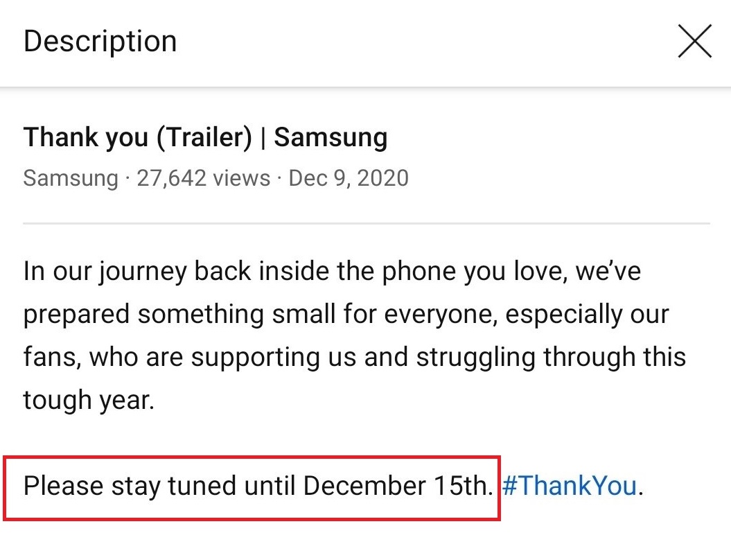Image resolution: width=731 pixels, height=560 pixels.
Task: Click the text "Please stay tuned"
Action: [129, 486]
